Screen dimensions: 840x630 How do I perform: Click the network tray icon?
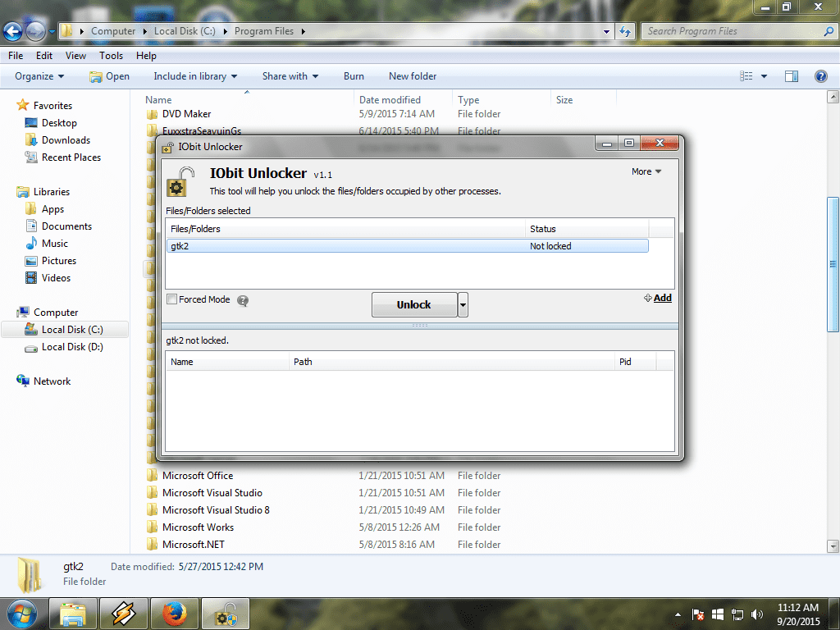pyautogui.click(x=737, y=614)
